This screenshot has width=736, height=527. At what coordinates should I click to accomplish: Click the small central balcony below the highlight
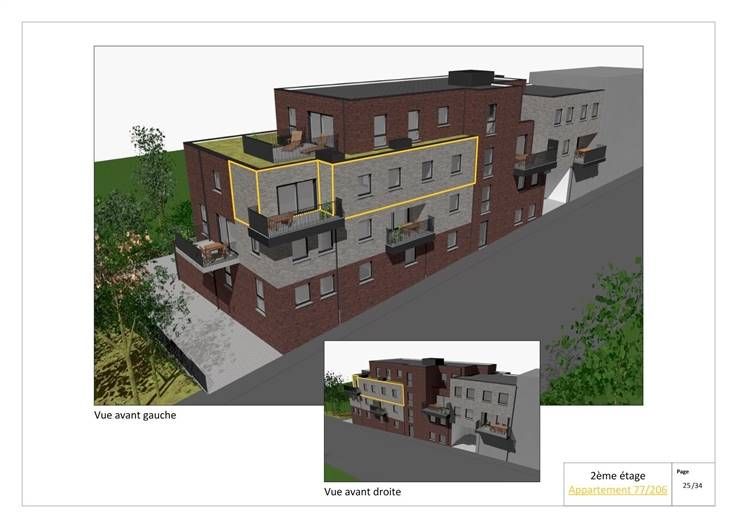410,232
